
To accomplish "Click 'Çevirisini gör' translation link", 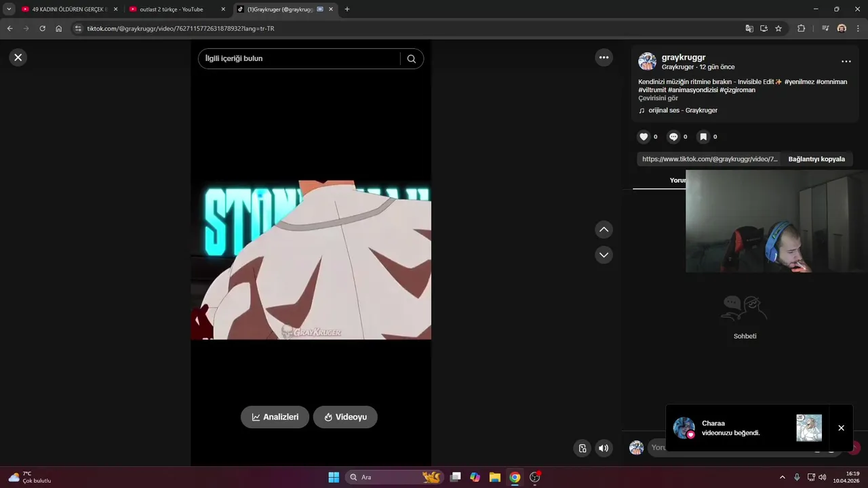I will 658,98.
